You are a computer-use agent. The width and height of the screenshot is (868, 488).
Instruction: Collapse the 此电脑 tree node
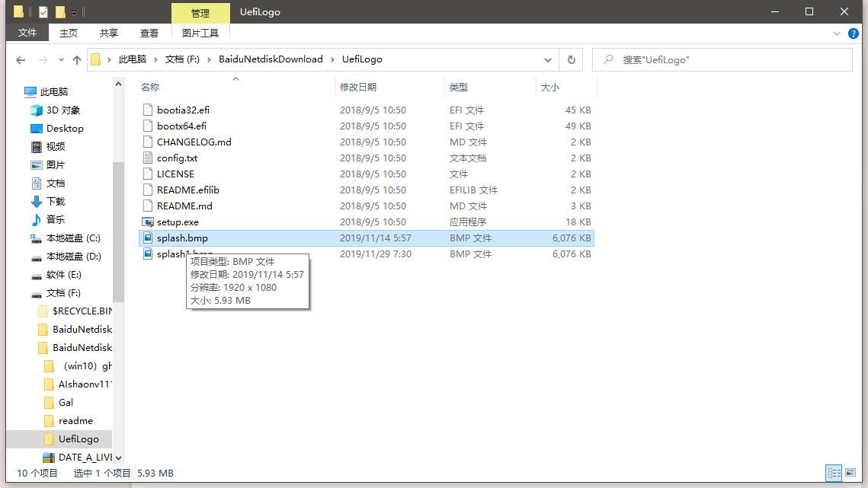coord(18,92)
